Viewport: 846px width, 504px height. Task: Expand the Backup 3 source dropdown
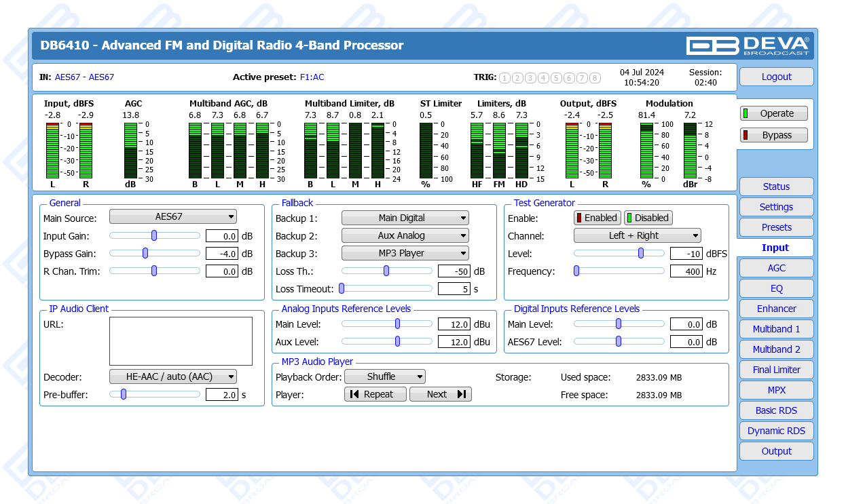[405, 253]
